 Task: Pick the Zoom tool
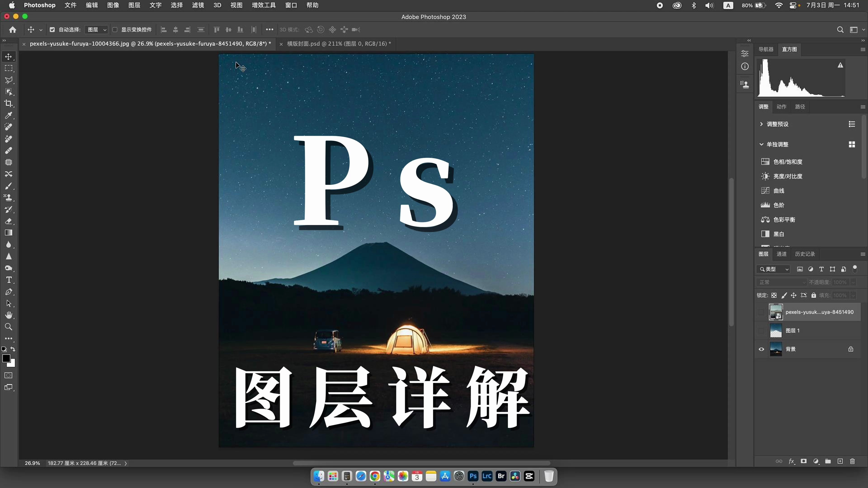[x=9, y=327]
